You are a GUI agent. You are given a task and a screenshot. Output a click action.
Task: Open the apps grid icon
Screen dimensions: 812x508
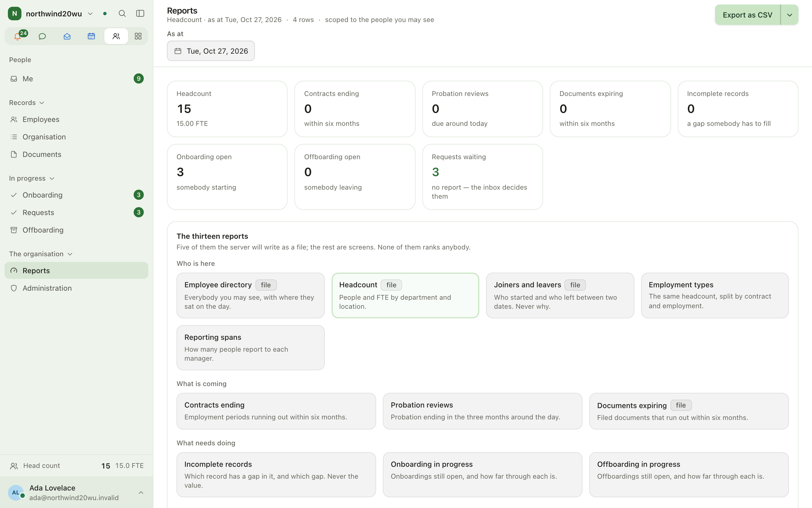click(x=138, y=36)
